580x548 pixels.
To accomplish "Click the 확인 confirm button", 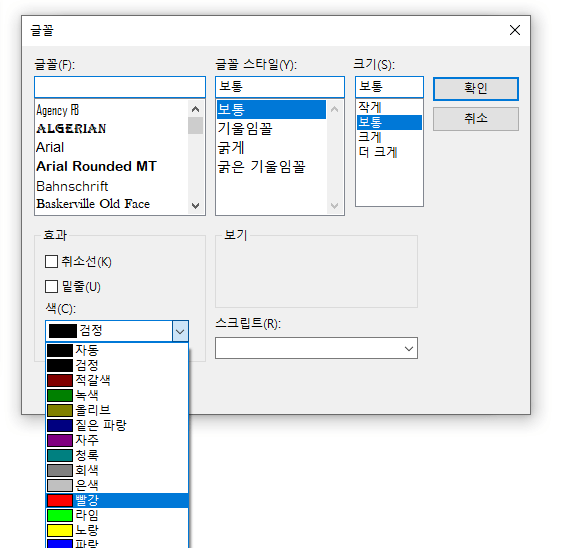I will click(476, 89).
